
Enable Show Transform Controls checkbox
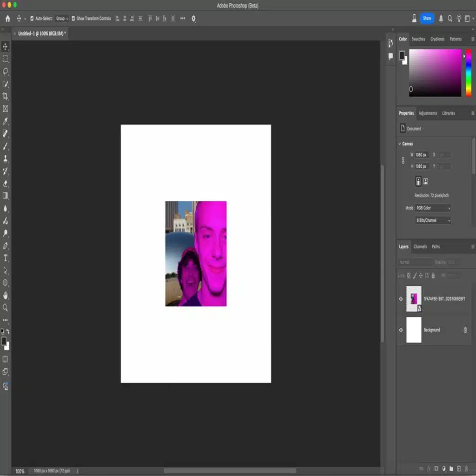coord(73,19)
